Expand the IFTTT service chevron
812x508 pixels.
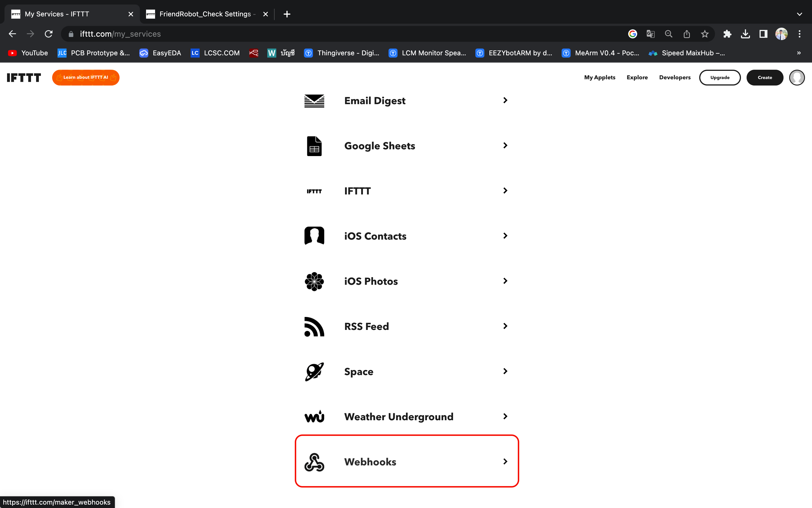point(505,190)
